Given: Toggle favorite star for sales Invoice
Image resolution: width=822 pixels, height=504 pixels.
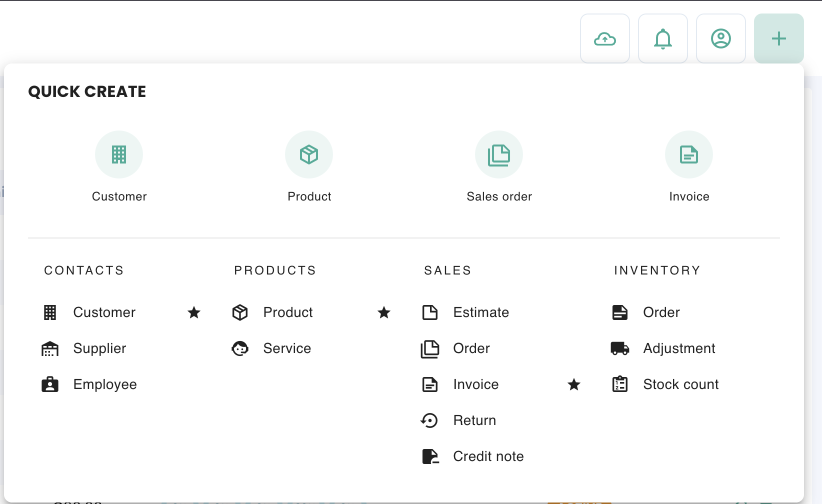Looking at the screenshot, I should [574, 384].
